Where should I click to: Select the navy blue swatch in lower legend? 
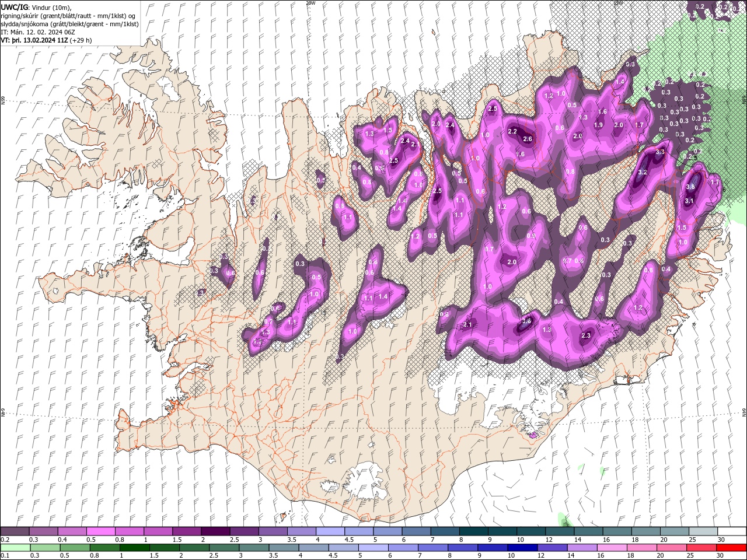[x=523, y=548]
